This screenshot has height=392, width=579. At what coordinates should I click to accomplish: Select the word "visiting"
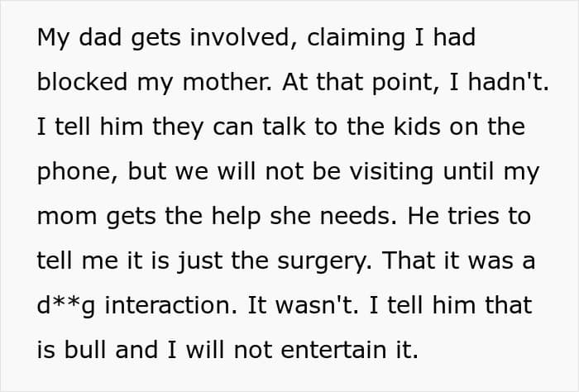pos(391,172)
